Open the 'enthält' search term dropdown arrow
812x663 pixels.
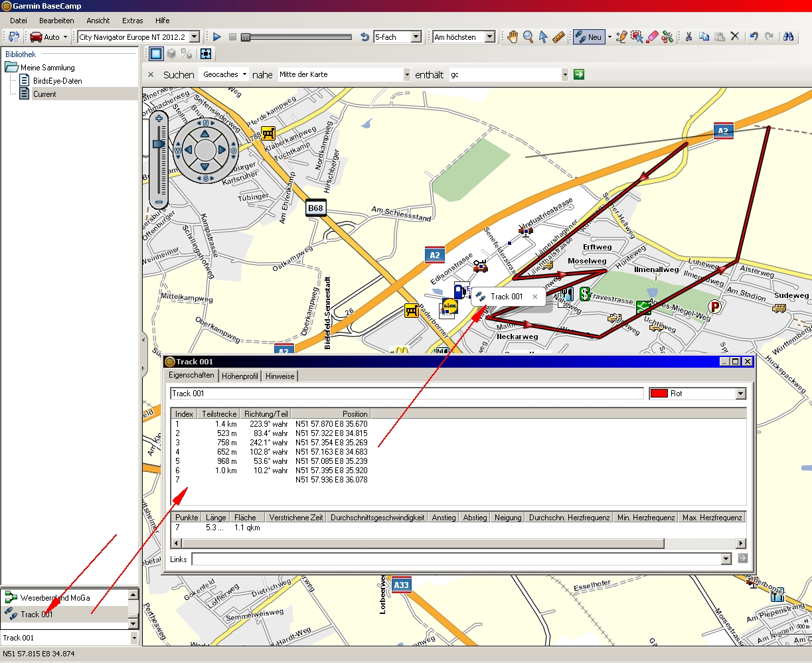(565, 74)
